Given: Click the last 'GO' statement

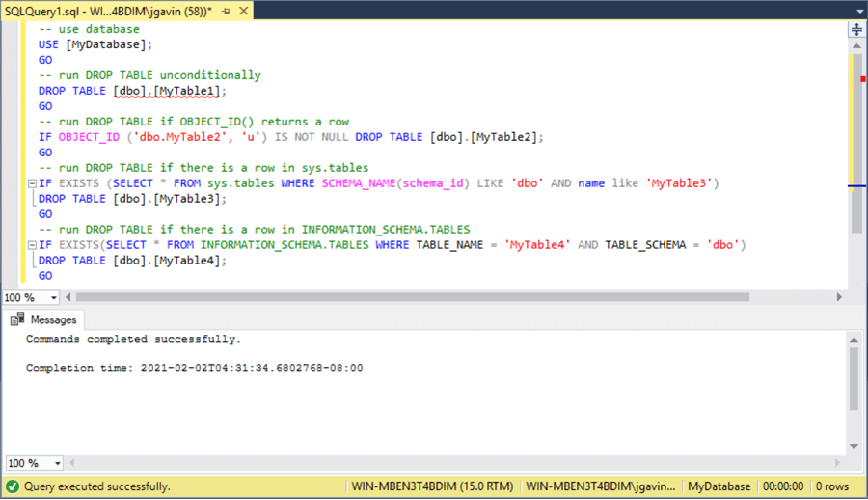Looking at the screenshot, I should pos(45,276).
